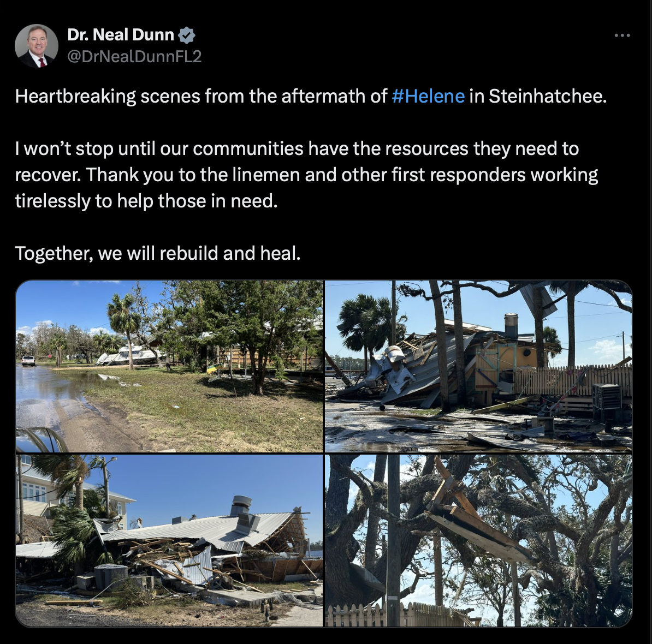
Task: Click the Dr. Neal Dunn display name
Action: pos(121,35)
